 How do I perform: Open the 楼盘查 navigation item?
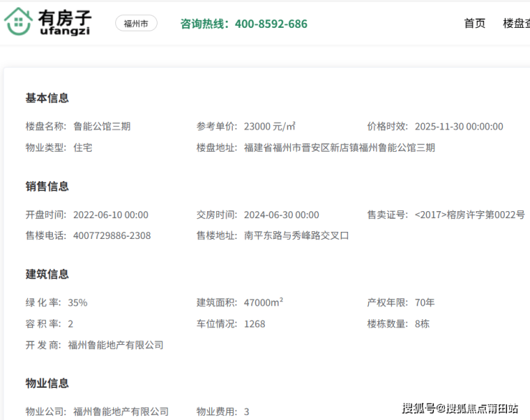[516, 24]
